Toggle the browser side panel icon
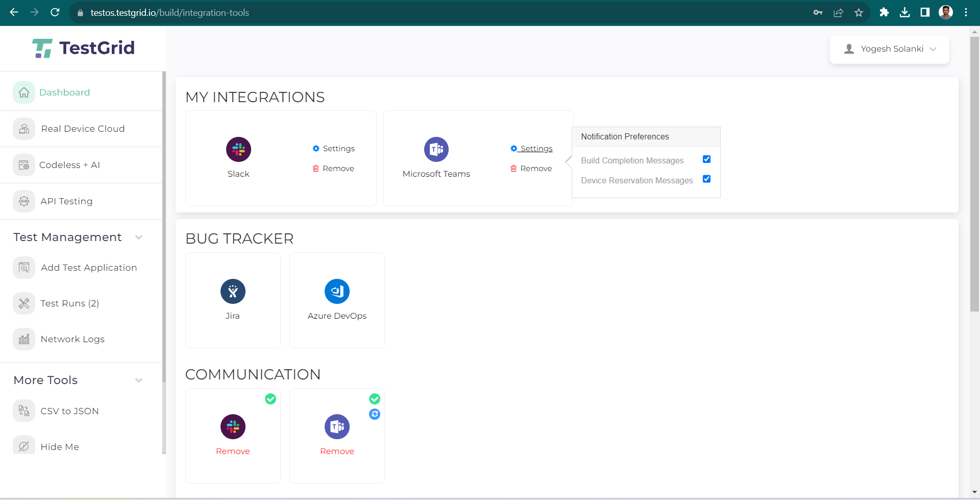Viewport: 980px width, 500px height. (925, 12)
